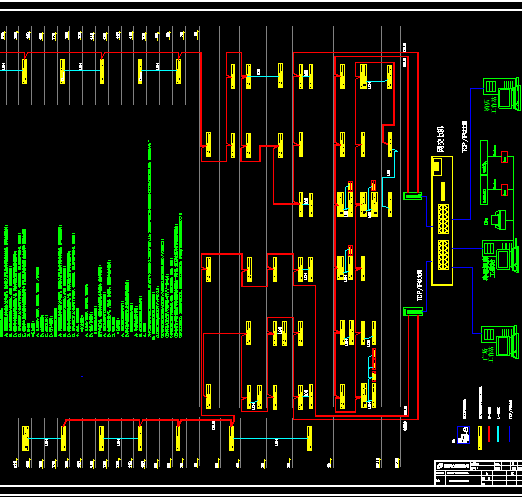This screenshot has height=497, width=522.
Task: Select the tallest green text column in notes block
Action: point(150,239)
